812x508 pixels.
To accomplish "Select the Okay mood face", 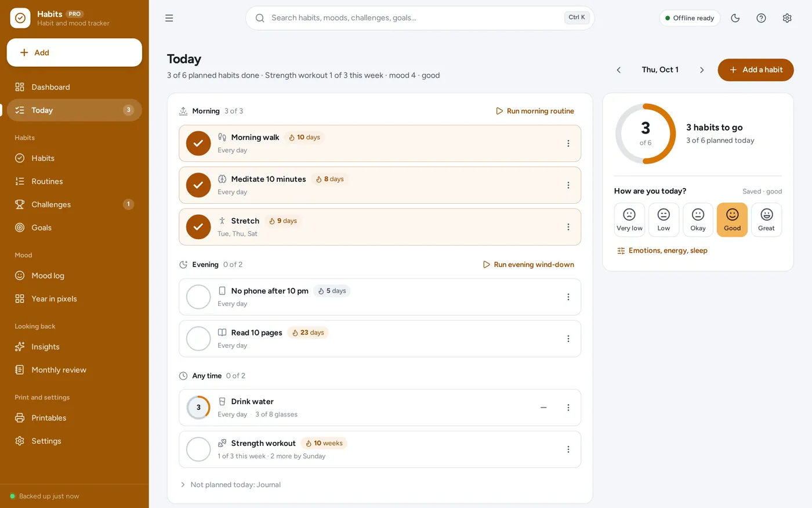I will click(x=698, y=220).
